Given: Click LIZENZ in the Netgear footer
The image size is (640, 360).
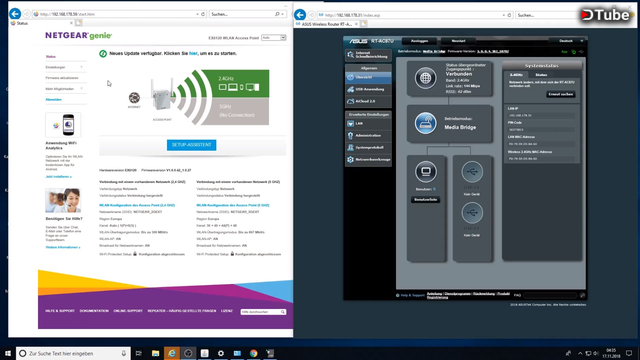Looking at the screenshot, I should (227, 311).
